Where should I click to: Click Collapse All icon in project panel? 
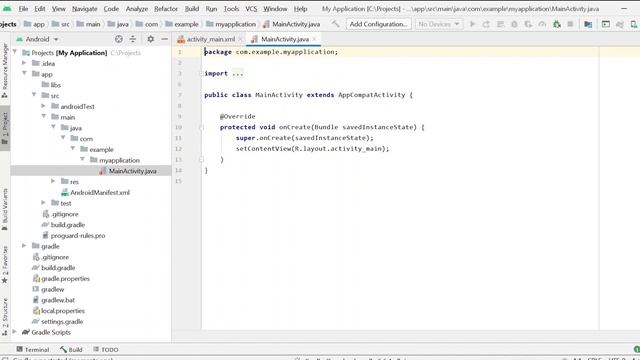pyautogui.click(x=133, y=39)
